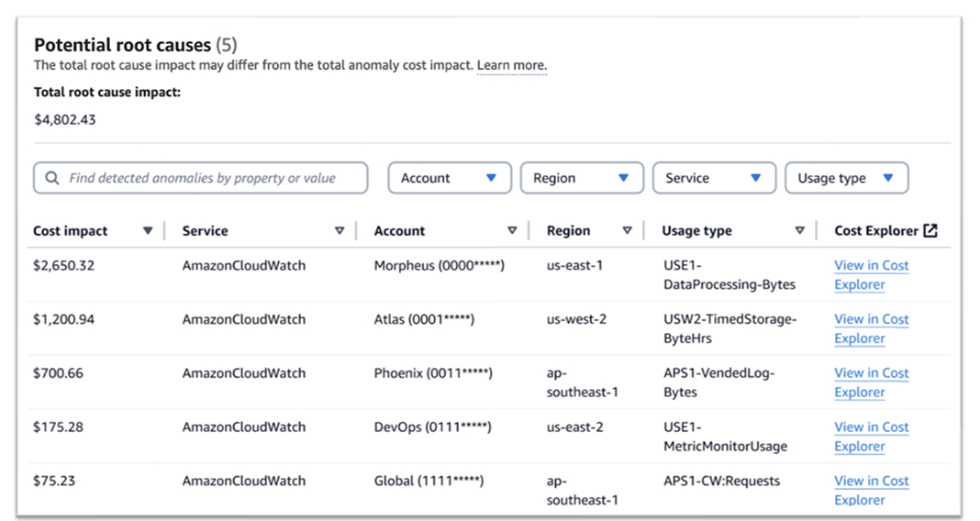Sort the Service column arrow

tap(340, 230)
